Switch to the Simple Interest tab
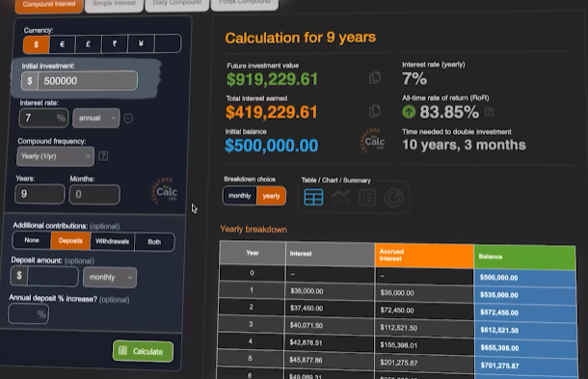 click(x=114, y=5)
